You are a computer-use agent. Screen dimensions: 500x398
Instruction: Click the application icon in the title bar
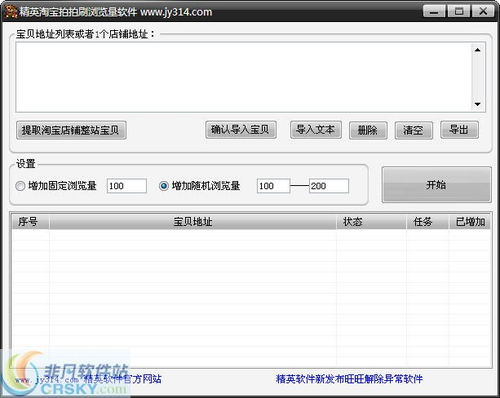11,12
